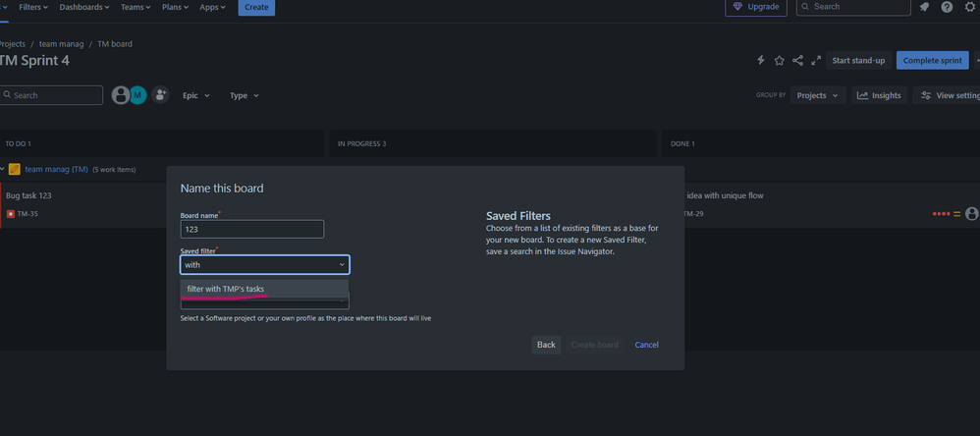Open View settings
Image resolution: width=980 pixels, height=436 pixels.
coord(947,95)
